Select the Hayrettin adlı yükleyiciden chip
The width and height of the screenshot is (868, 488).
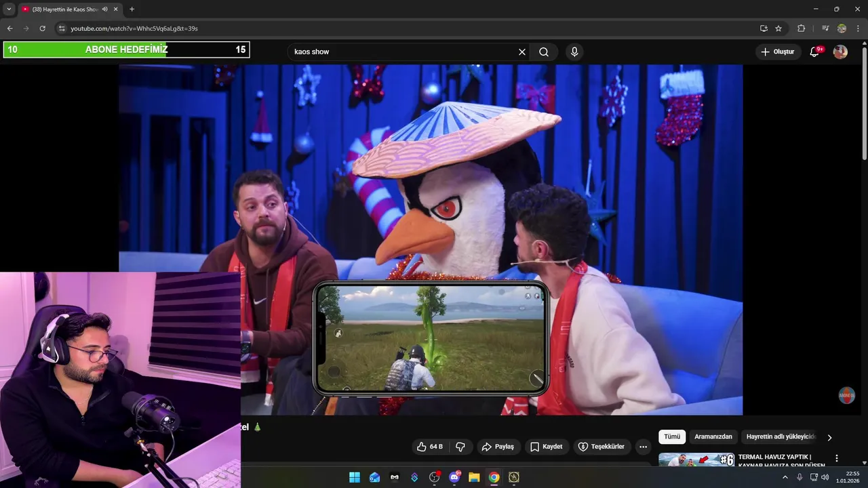[x=781, y=437]
